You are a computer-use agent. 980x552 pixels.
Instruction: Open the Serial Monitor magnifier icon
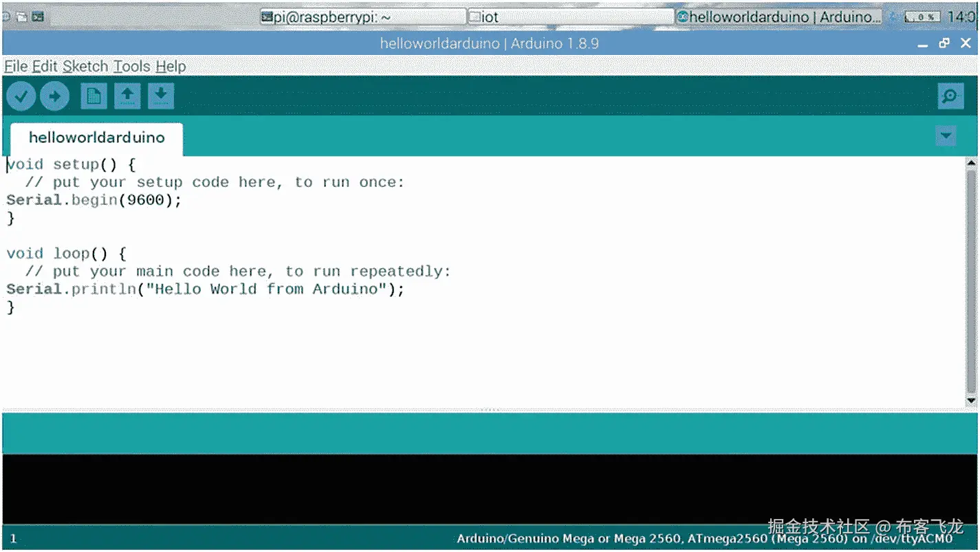[x=950, y=96]
